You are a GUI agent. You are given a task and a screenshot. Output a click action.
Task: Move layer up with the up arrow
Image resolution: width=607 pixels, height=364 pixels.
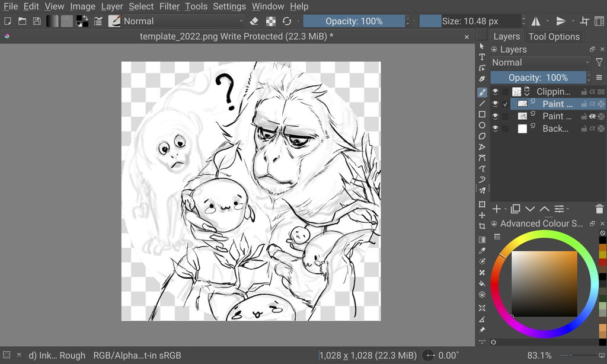(x=544, y=209)
